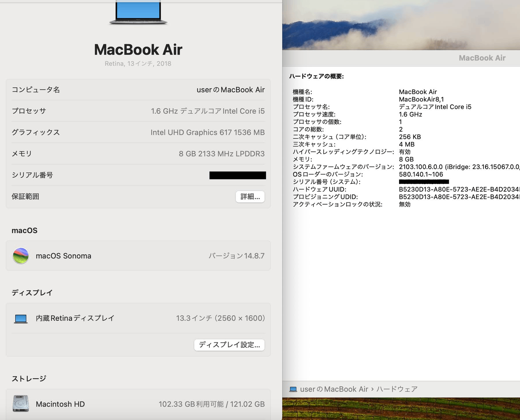520x420 pixels.
Task: Click '256 KB' L2 cache value
Action: click(x=410, y=137)
